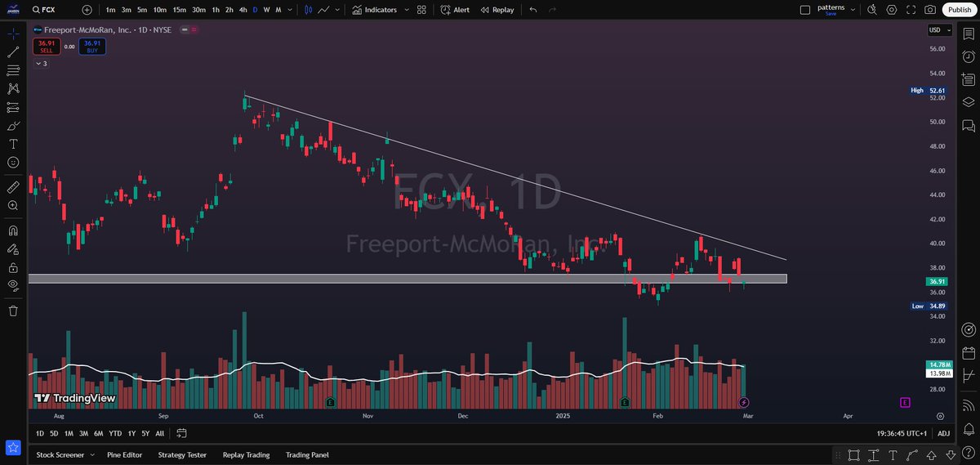The image size is (980, 465).
Task: Toggle magnet mode for drawings
Action: point(13,230)
